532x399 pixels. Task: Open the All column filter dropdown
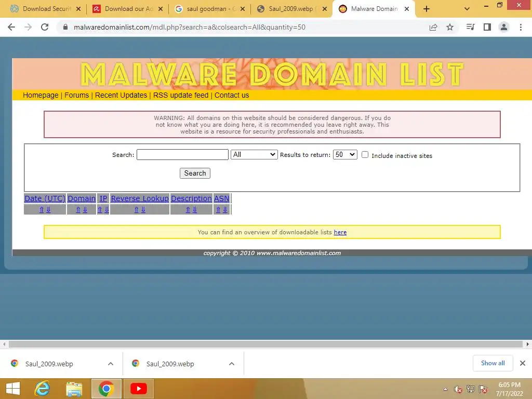click(254, 155)
